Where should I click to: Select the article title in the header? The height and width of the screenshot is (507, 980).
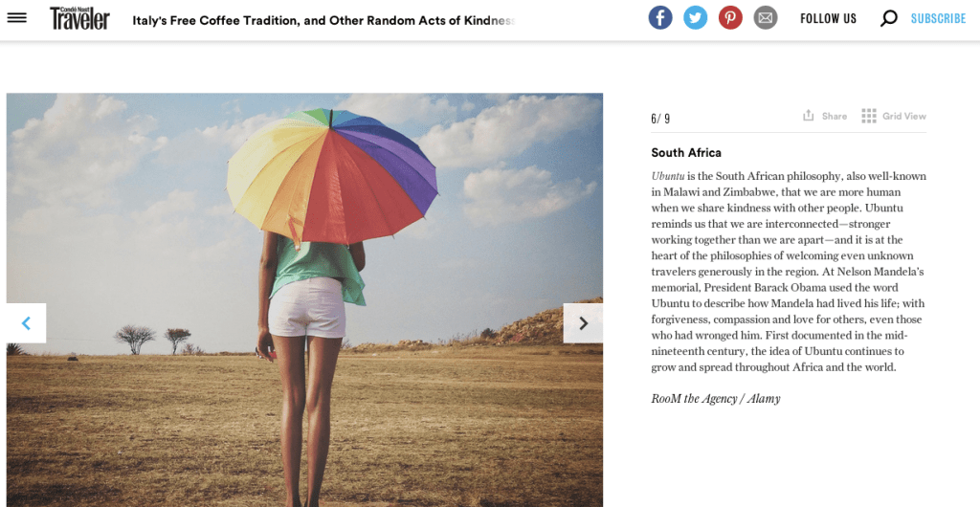[323, 21]
